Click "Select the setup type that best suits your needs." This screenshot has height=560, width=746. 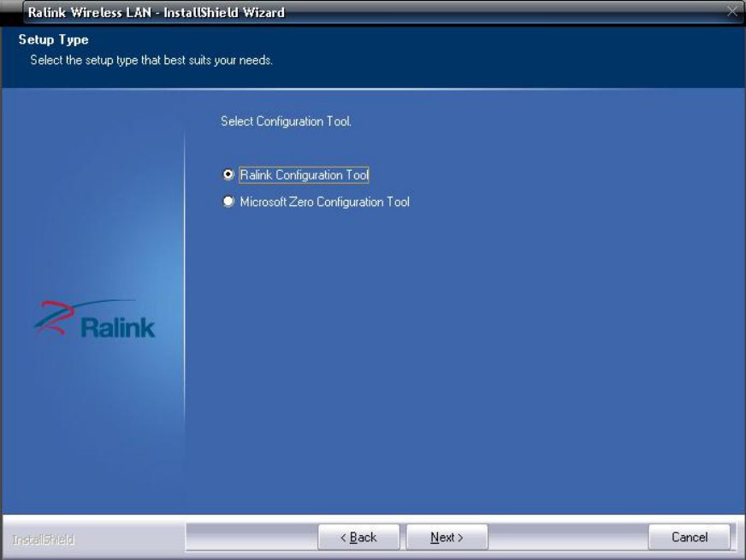tap(151, 61)
